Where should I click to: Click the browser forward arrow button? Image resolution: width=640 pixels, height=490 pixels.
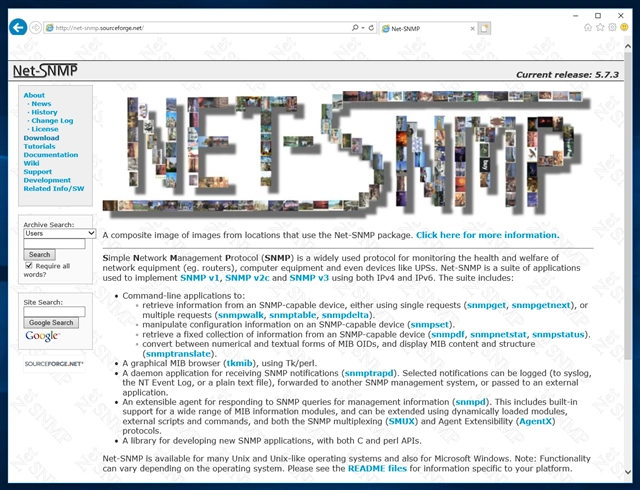pyautogui.click(x=36, y=28)
